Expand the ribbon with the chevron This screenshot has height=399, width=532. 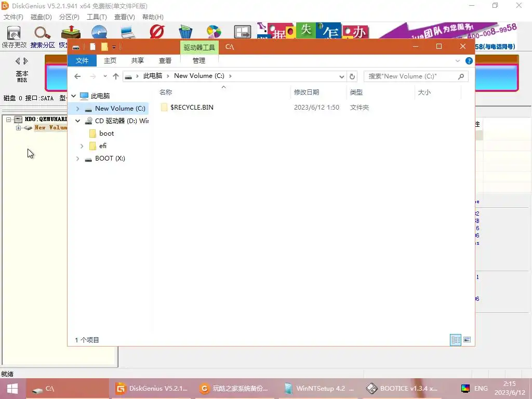[x=457, y=61]
